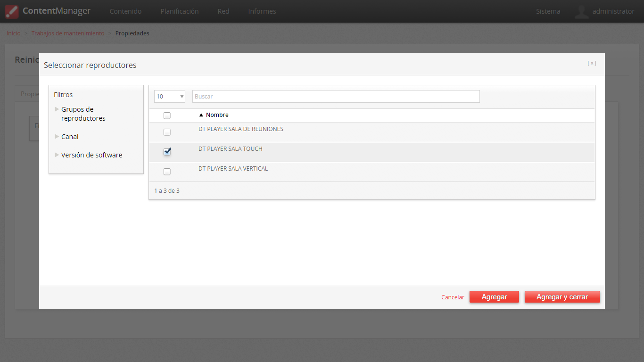Check the DT PLAYER SALA DE REUNIONES checkbox

pos(167,132)
